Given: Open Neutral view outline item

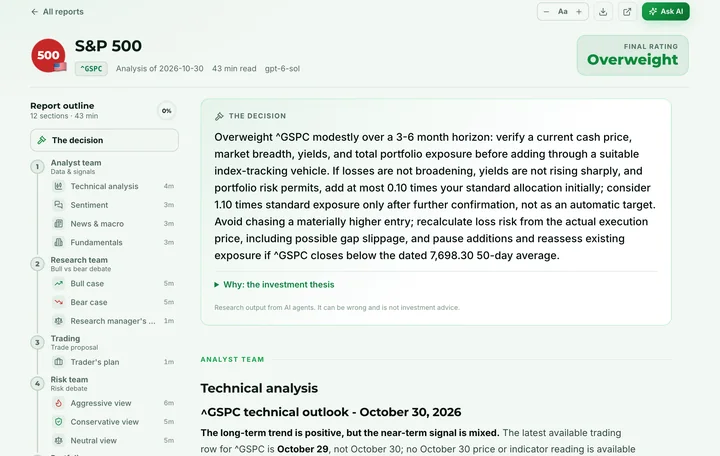Looking at the screenshot, I should [113, 440].
